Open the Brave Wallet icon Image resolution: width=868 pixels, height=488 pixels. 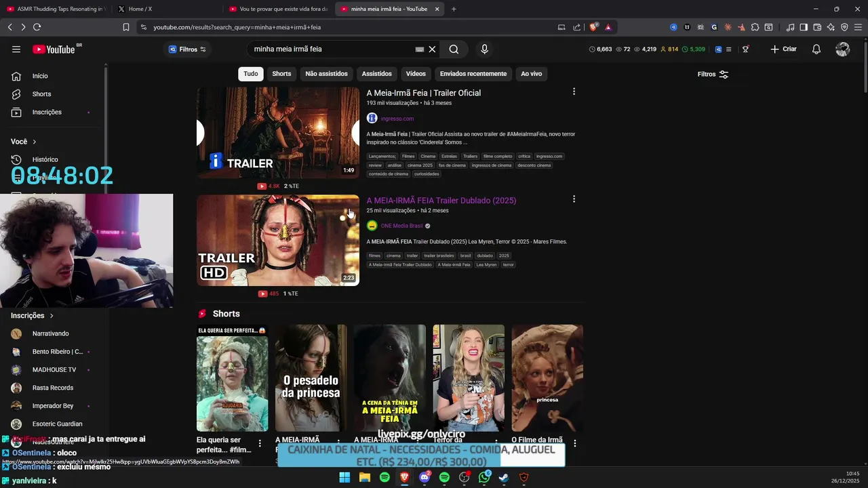[x=817, y=27]
